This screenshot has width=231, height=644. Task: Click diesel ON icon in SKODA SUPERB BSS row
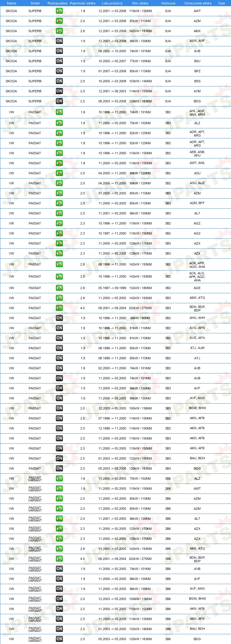(59, 81)
